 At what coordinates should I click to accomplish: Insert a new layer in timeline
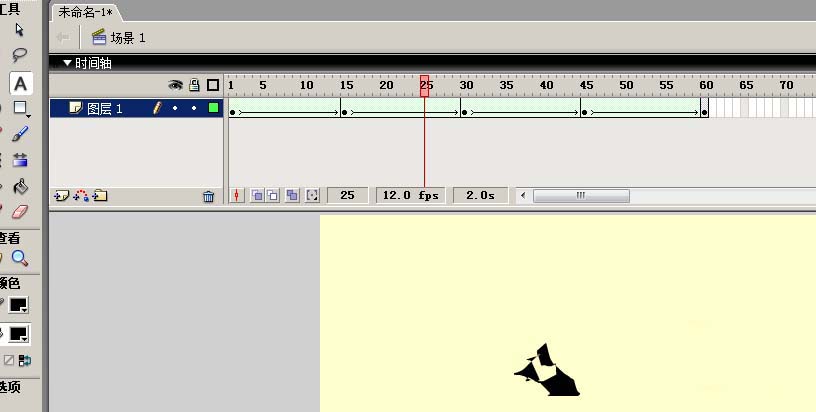coord(61,196)
